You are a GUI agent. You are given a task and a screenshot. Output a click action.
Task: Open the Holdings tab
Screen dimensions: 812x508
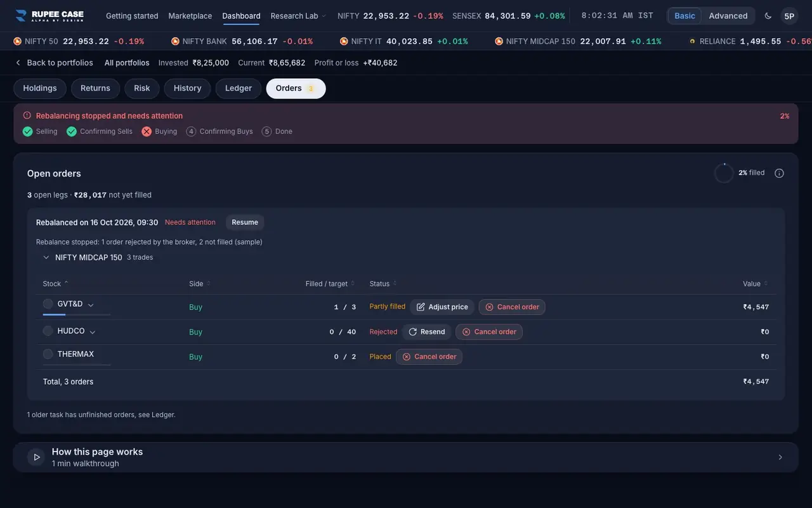[x=40, y=88]
